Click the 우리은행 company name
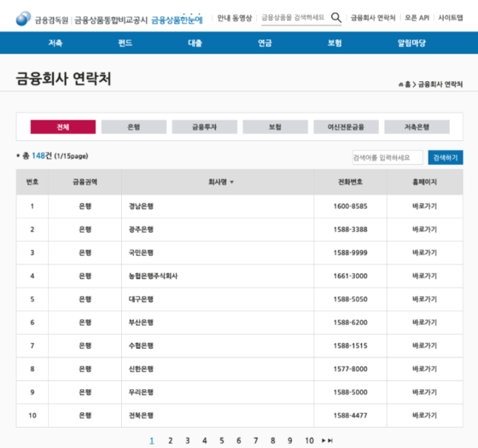This screenshot has width=478, height=448. click(141, 393)
